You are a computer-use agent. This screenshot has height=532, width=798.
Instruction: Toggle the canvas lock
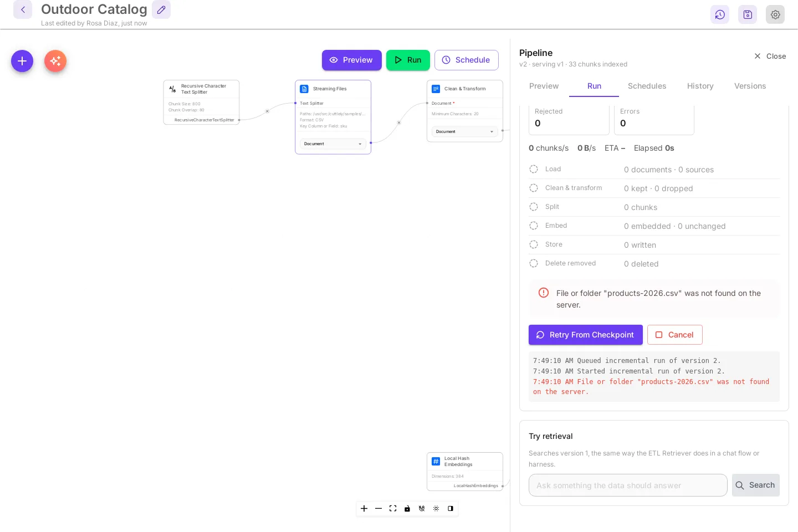[407, 509]
